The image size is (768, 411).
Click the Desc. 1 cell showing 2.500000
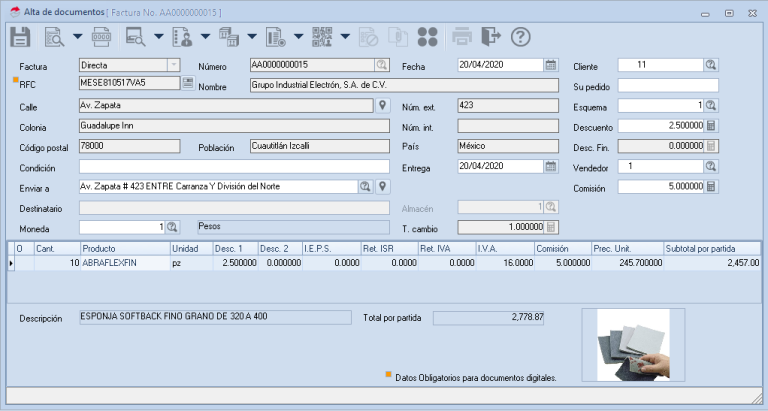coord(235,263)
